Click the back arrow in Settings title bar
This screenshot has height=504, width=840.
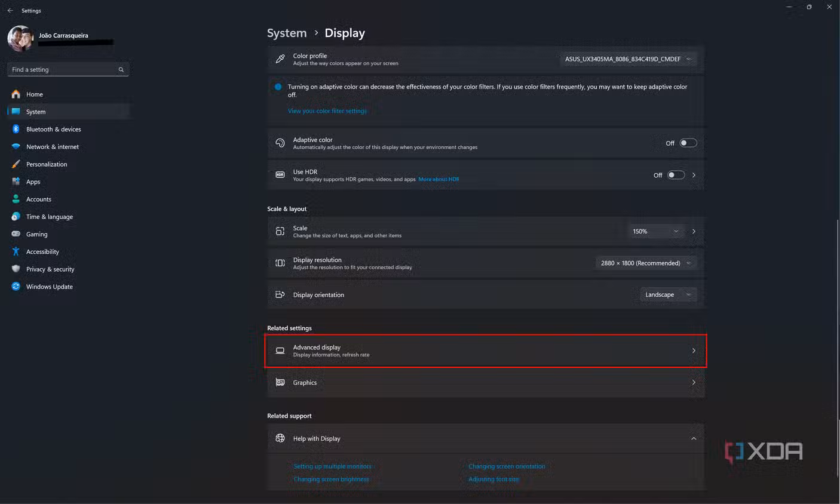[10, 10]
